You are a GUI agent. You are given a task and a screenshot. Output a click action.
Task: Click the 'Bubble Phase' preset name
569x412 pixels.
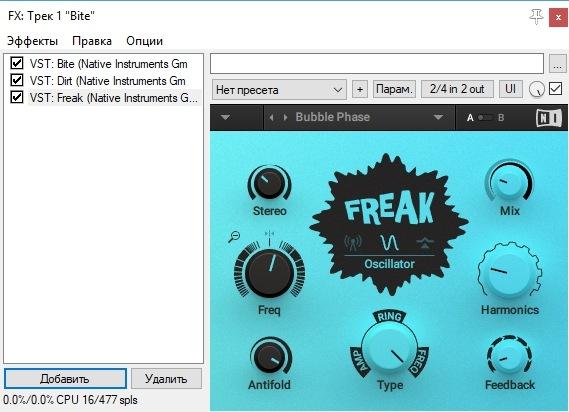coord(332,117)
